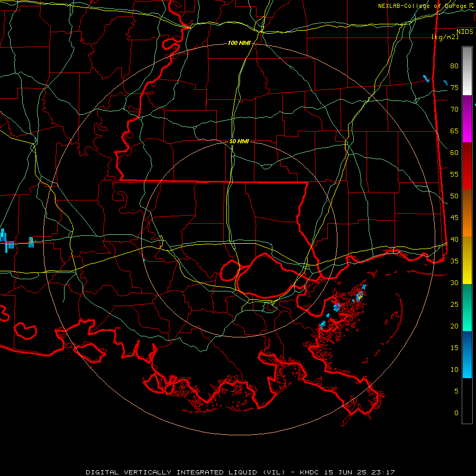476x476 pixels.
Task: Click the "0" value on the color scale
Action: coord(456,413)
